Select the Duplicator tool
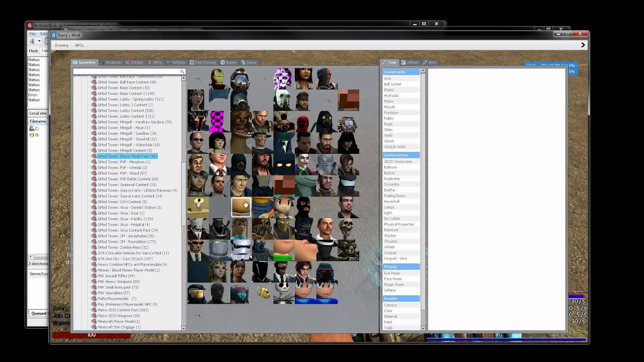 (401, 178)
